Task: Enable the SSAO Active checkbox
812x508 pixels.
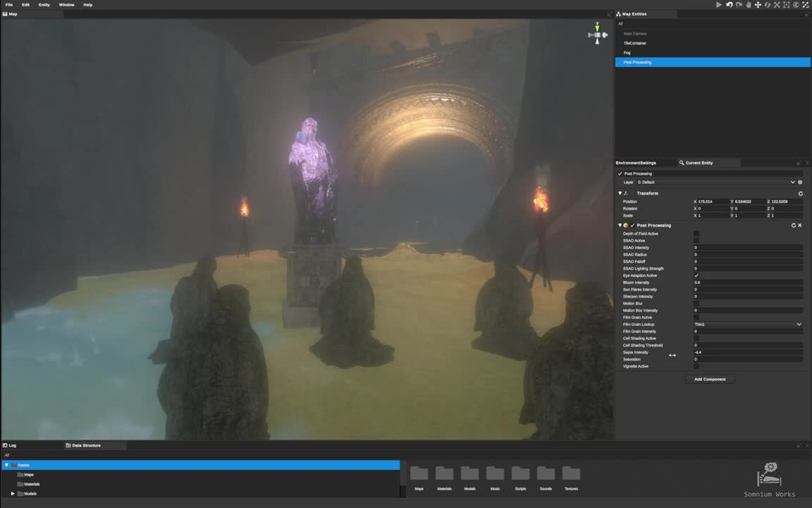Action: 696,241
